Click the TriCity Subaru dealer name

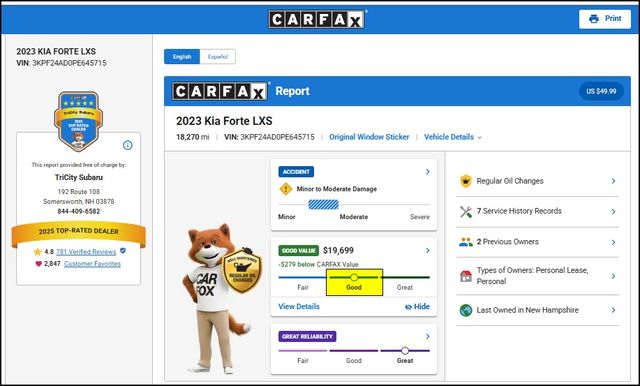tap(79, 177)
